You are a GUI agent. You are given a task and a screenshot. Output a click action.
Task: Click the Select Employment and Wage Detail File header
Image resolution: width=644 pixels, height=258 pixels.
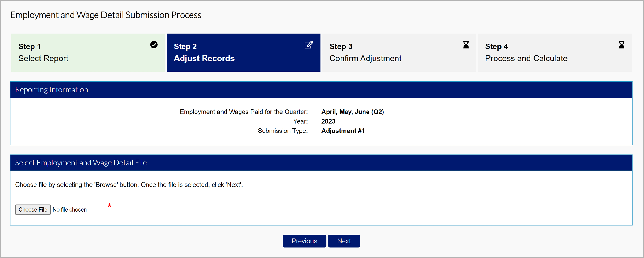81,163
